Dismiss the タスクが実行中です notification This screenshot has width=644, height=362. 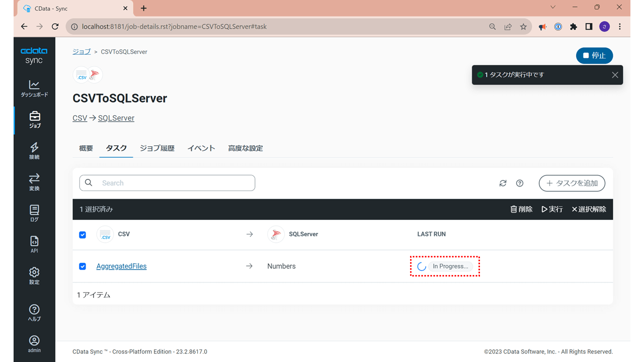coord(615,75)
